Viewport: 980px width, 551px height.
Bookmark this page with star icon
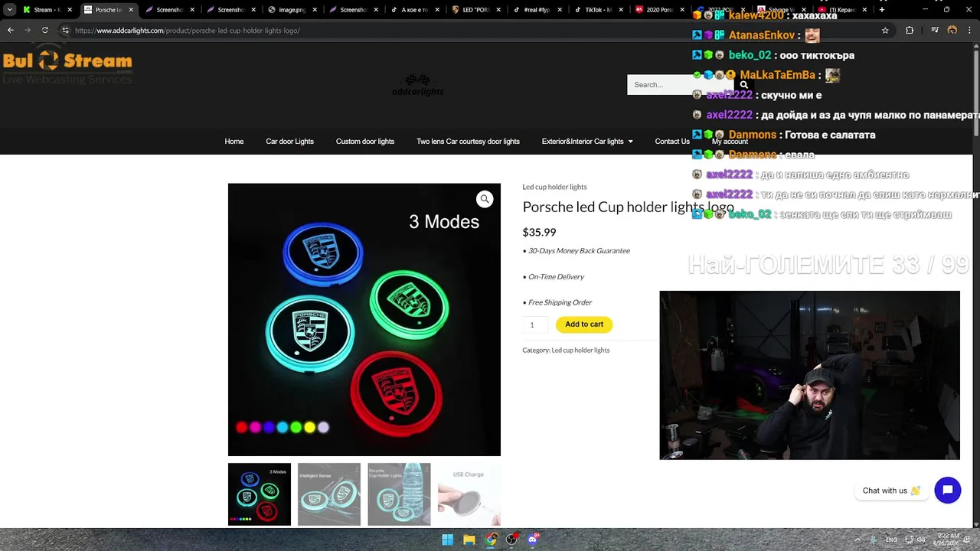tap(885, 30)
